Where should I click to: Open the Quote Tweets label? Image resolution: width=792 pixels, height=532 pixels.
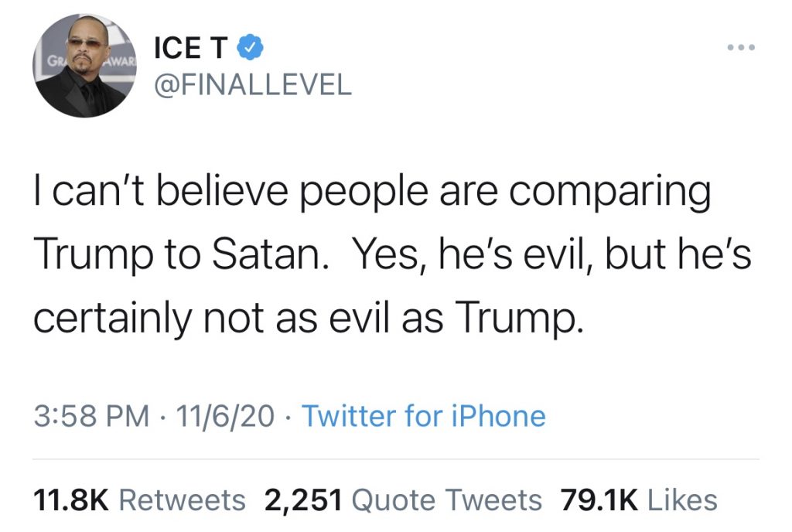coord(446,501)
